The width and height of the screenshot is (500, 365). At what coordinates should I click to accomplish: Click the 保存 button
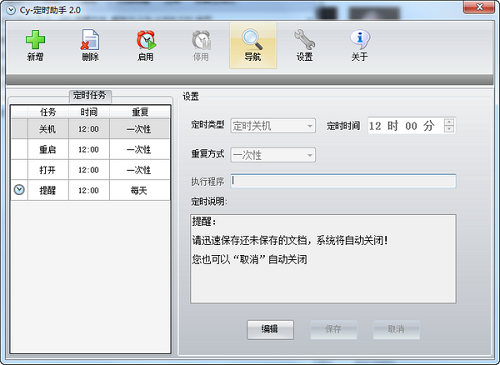(333, 330)
